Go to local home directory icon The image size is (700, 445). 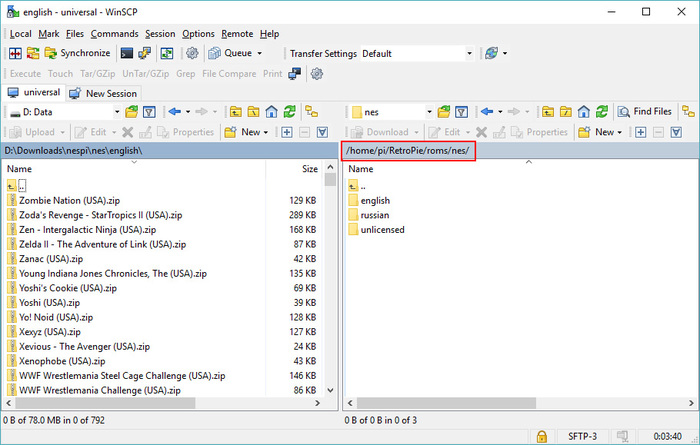pos(270,112)
